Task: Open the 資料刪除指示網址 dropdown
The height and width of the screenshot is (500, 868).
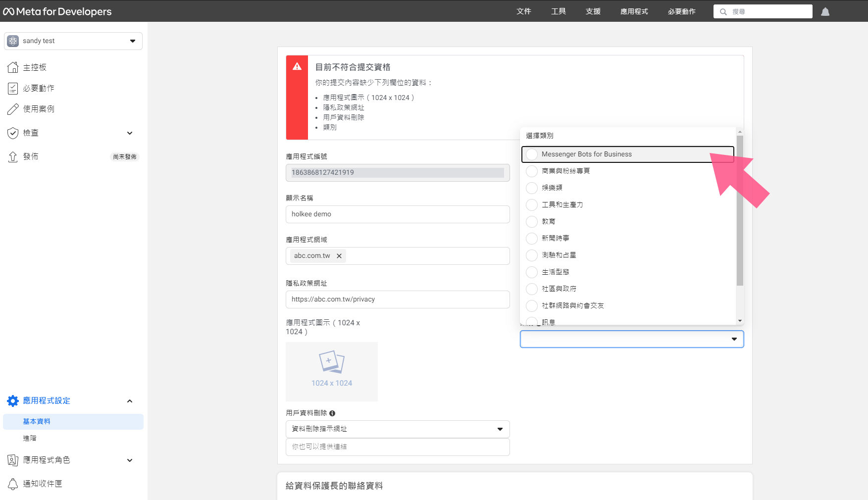Action: pyautogui.click(x=398, y=429)
